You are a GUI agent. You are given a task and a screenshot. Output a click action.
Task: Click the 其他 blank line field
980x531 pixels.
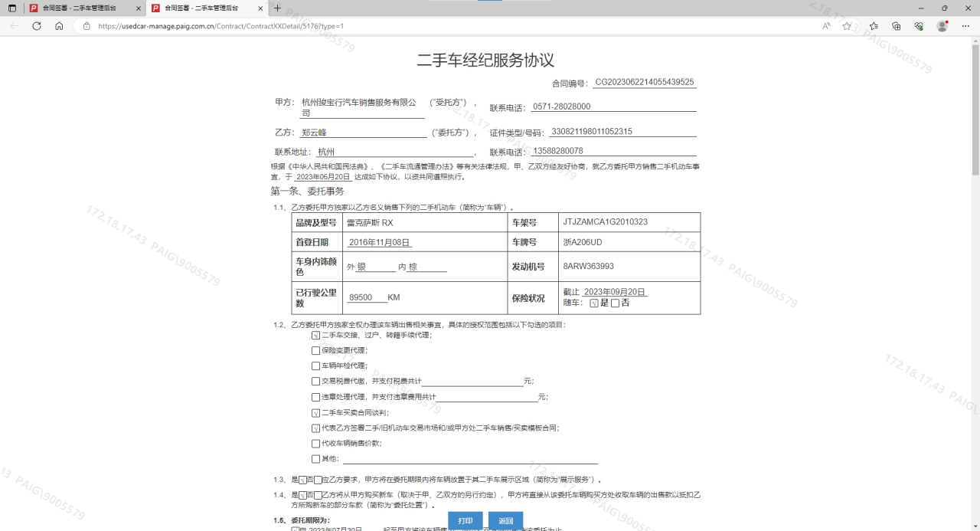click(x=470, y=458)
